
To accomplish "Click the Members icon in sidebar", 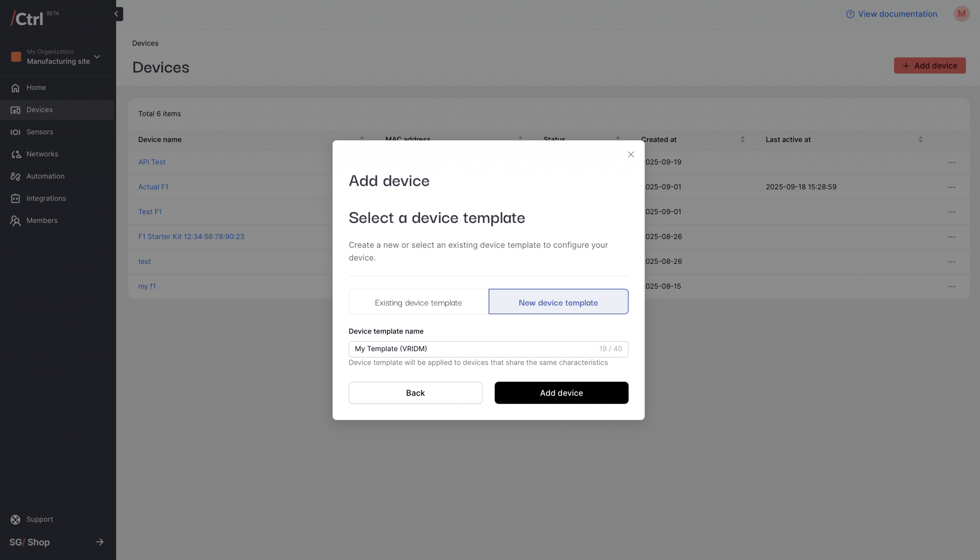I will pos(15,221).
